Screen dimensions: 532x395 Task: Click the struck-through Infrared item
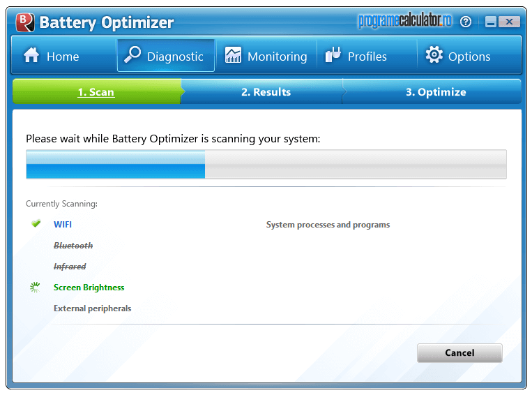pos(70,267)
